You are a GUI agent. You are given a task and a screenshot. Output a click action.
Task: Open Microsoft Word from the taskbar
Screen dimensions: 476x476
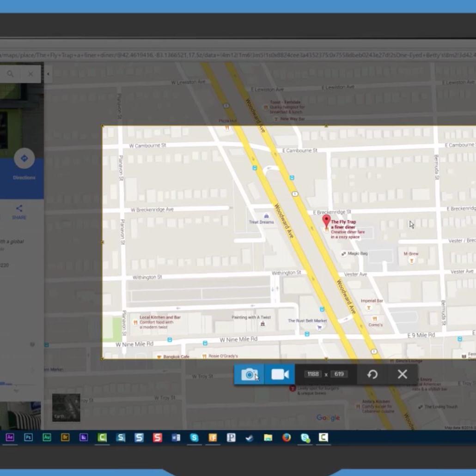pos(176,437)
